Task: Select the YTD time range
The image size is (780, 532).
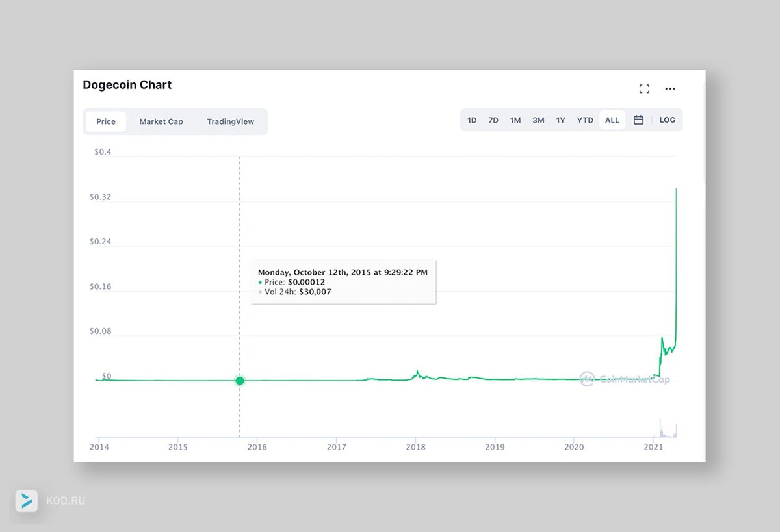Action: pyautogui.click(x=585, y=120)
